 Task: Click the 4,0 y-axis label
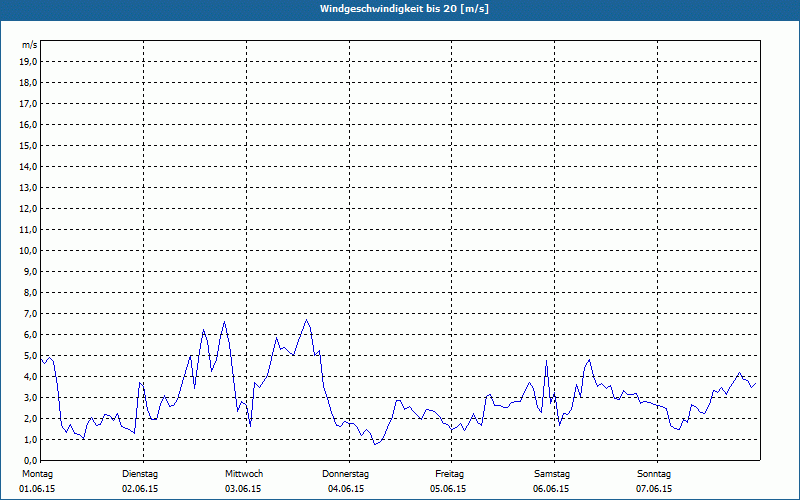(x=30, y=377)
